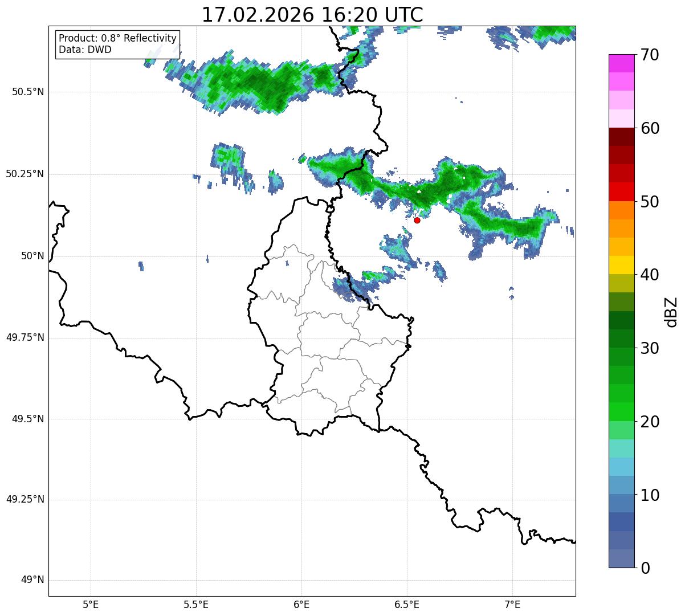Click the red station marker dot
685x616 pixels.
[x=417, y=220]
